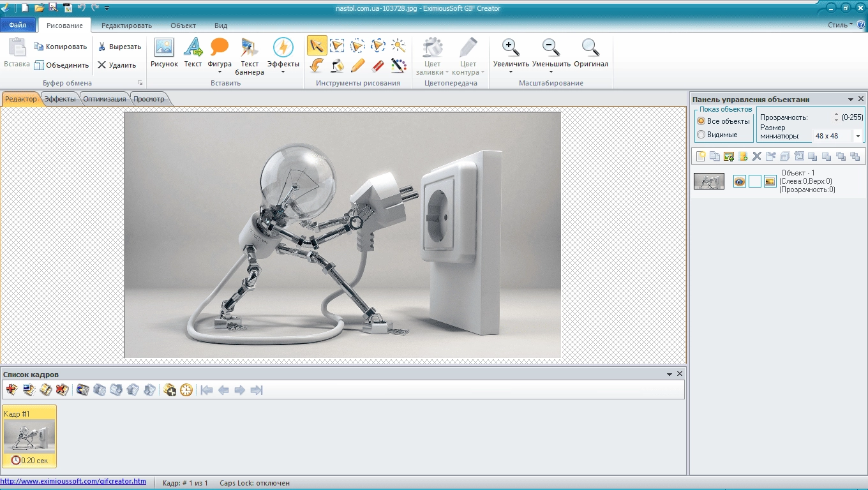Delete frame using red X film icon
Screen dimensions: 868x490
coord(61,390)
